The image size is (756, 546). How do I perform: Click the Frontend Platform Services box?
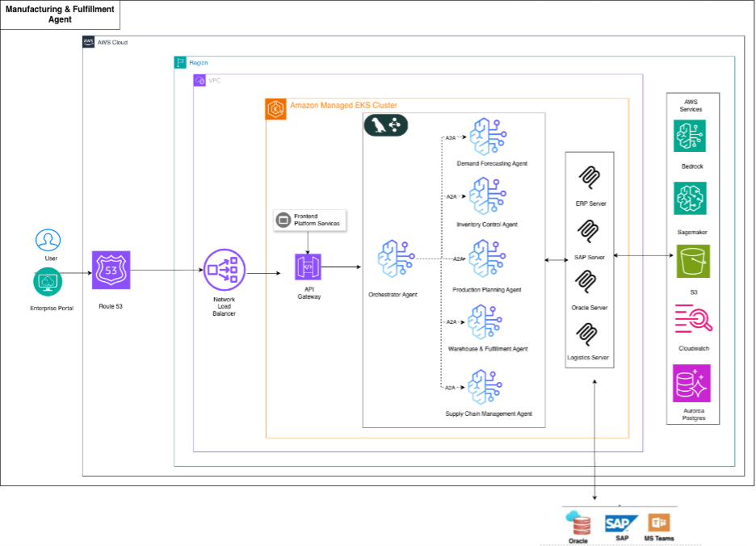309,220
